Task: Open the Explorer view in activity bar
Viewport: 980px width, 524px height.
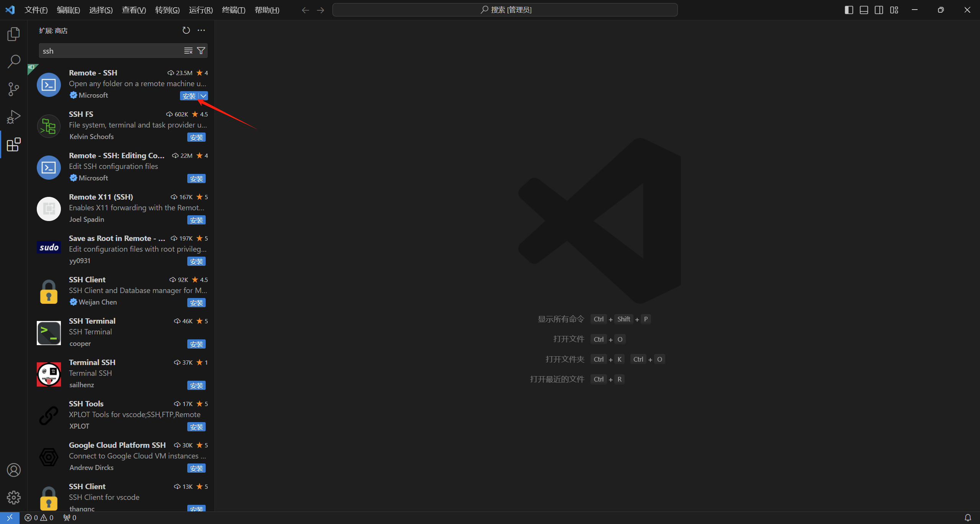Action: click(13, 34)
